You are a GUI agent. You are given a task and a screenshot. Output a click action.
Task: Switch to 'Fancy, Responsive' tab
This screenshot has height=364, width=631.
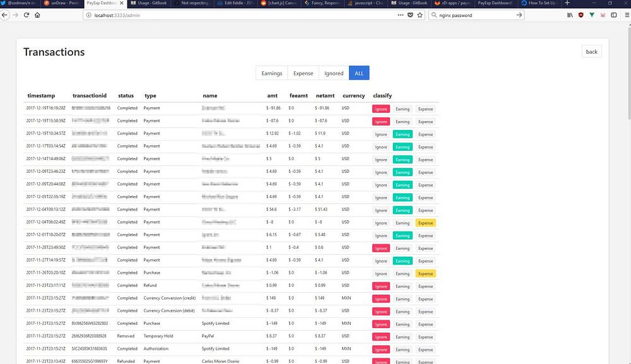(322, 3)
